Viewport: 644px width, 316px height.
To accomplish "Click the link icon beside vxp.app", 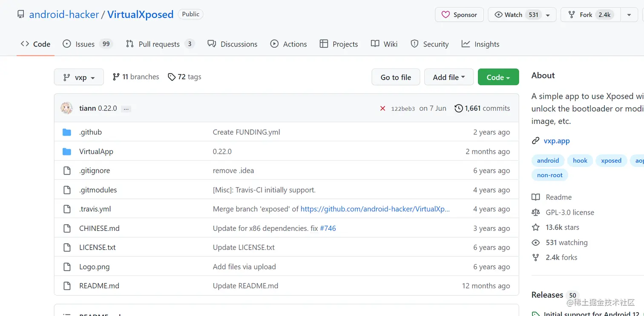I will click(x=536, y=141).
